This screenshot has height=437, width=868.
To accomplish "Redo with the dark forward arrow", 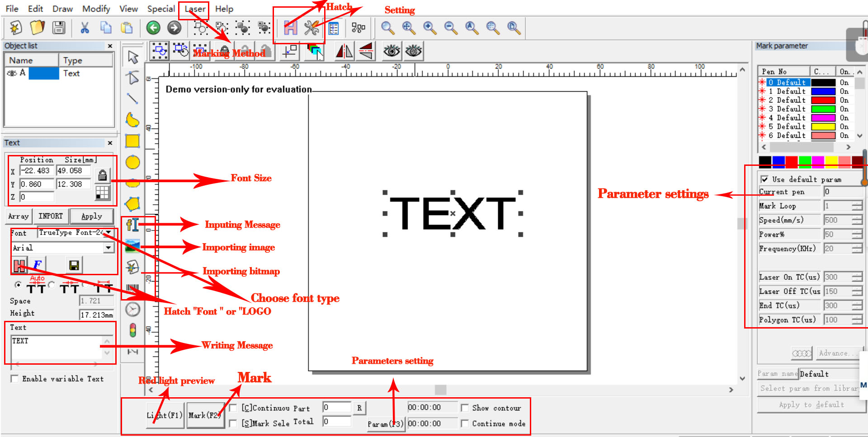I will [x=174, y=28].
